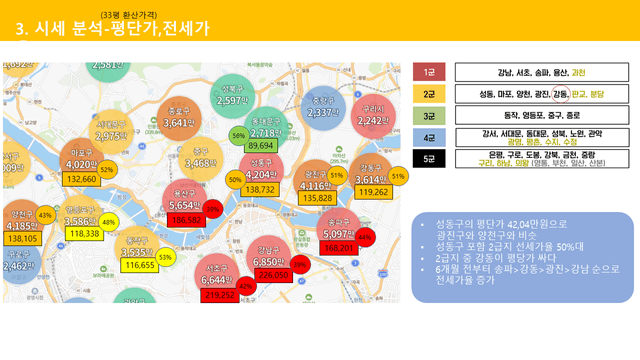640x360 pixels.
Task: Select the black 5군 legend swatch
Action: [x=429, y=158]
